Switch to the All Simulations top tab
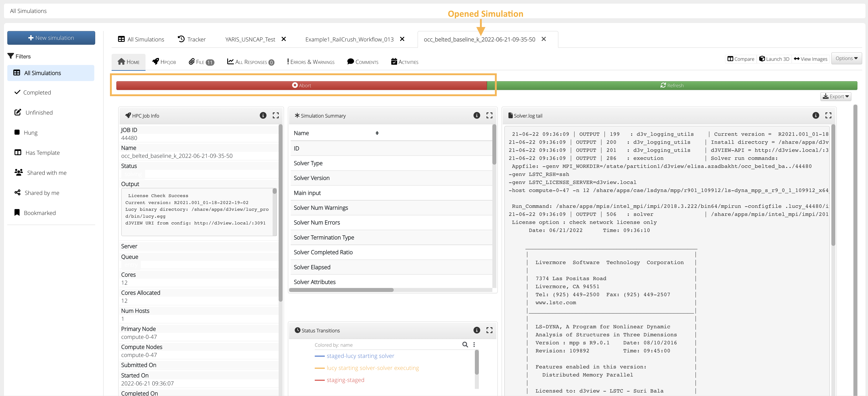Viewport: 868px width, 396px height. 141,39
